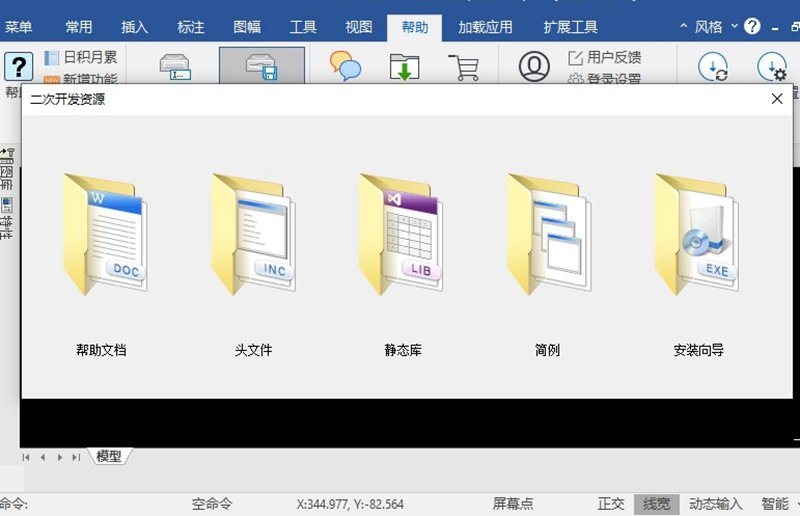Click the blue circle help icon in title bar
This screenshot has height=516, width=800.
752,26
